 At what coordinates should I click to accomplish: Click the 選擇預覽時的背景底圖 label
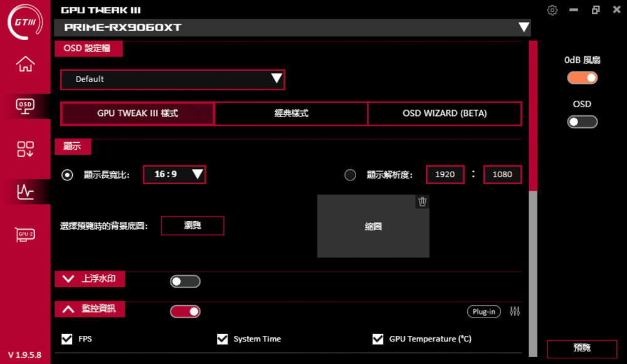pos(104,226)
